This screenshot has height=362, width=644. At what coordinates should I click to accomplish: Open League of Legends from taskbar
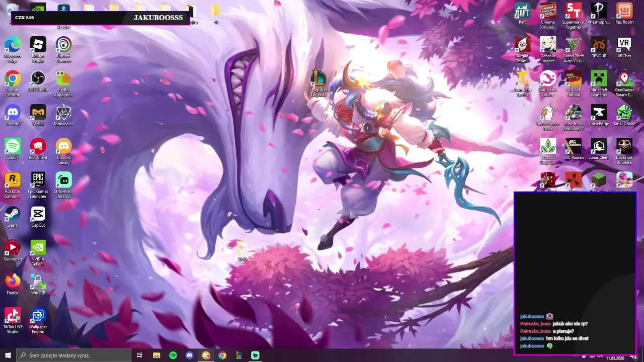tap(239, 355)
